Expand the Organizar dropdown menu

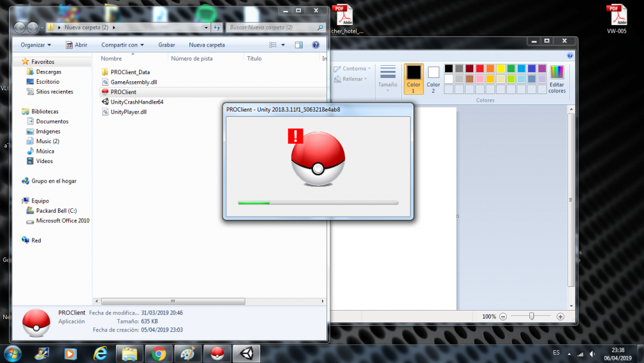pos(36,45)
